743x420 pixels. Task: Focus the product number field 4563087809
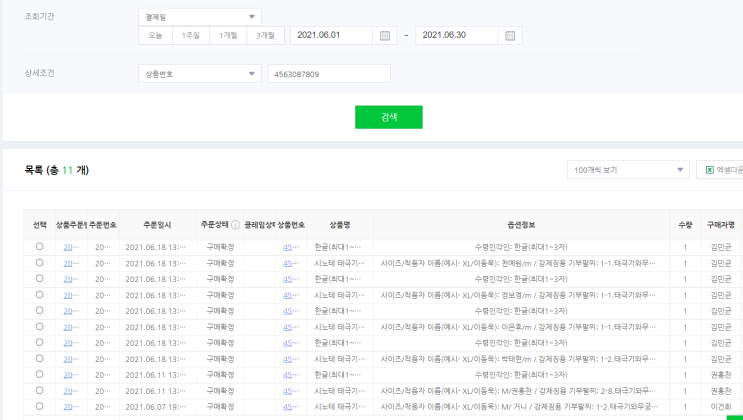pos(329,73)
